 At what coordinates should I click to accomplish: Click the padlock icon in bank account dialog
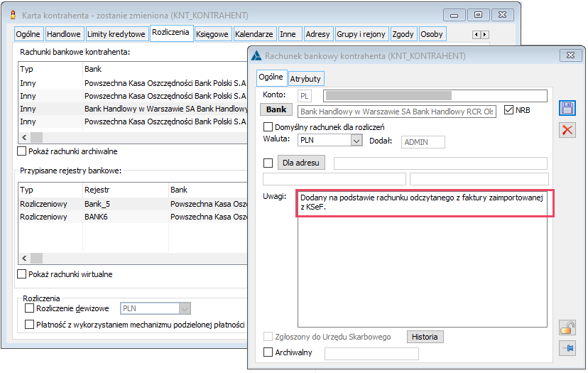click(567, 328)
